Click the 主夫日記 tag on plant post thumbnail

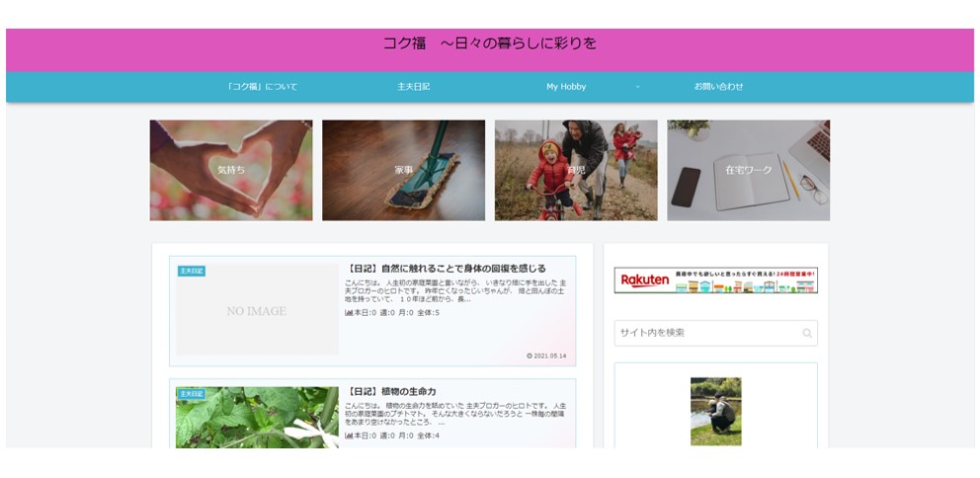point(192,393)
